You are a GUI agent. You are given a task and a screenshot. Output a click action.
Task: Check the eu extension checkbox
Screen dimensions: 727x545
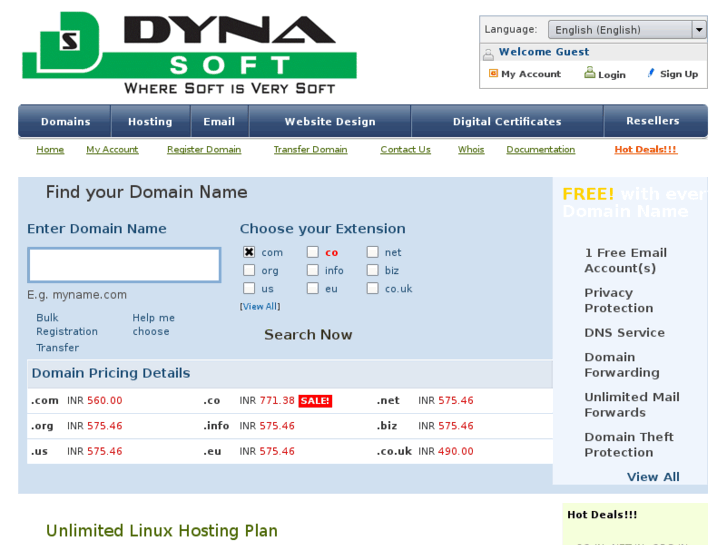click(x=313, y=288)
